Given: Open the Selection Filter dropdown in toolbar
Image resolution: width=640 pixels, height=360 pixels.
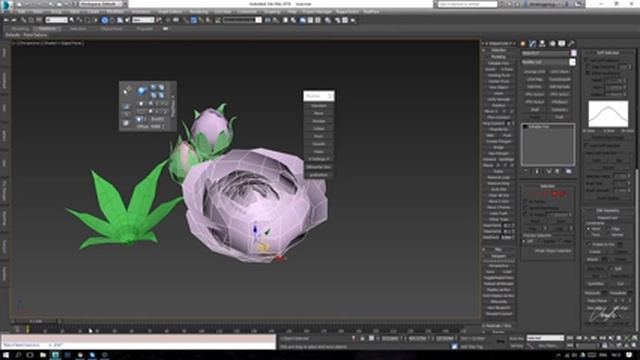Looking at the screenshot, I should (x=56, y=20).
